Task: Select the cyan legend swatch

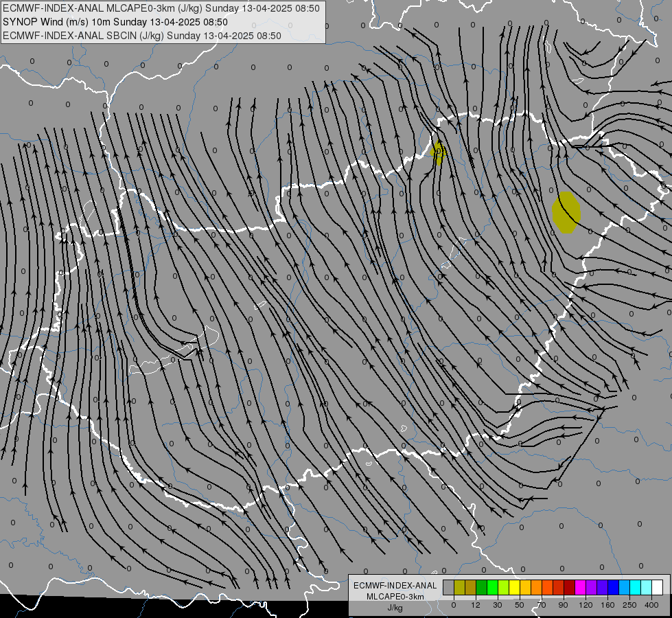Action: tap(635, 588)
